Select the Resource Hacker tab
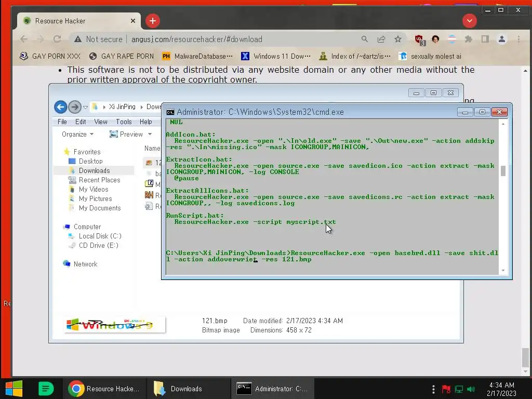 pyautogui.click(x=78, y=21)
